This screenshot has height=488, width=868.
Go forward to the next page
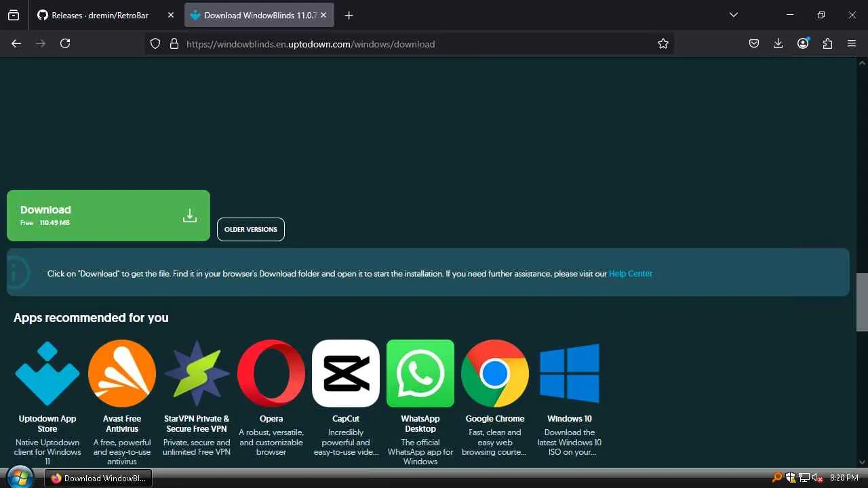pos(41,43)
